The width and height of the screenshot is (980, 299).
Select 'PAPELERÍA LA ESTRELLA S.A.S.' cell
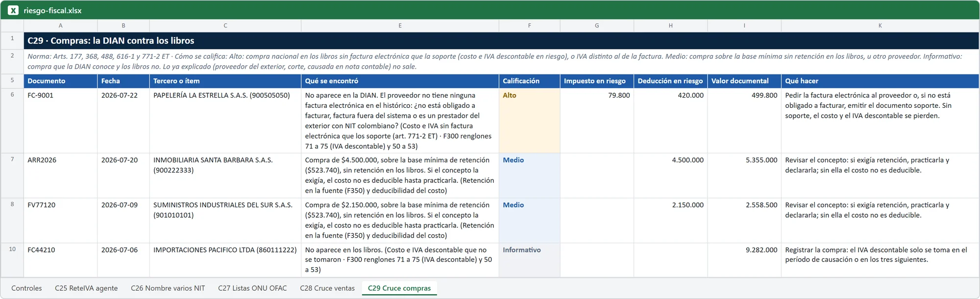225,121
